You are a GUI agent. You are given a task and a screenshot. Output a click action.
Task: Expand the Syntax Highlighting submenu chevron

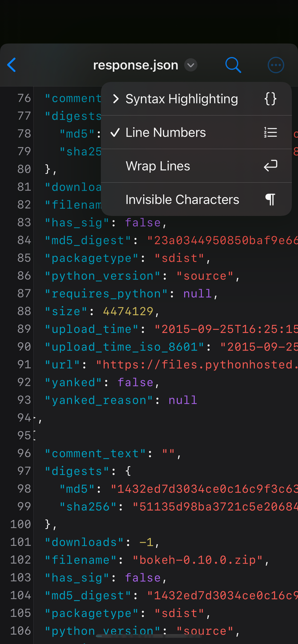click(x=116, y=99)
